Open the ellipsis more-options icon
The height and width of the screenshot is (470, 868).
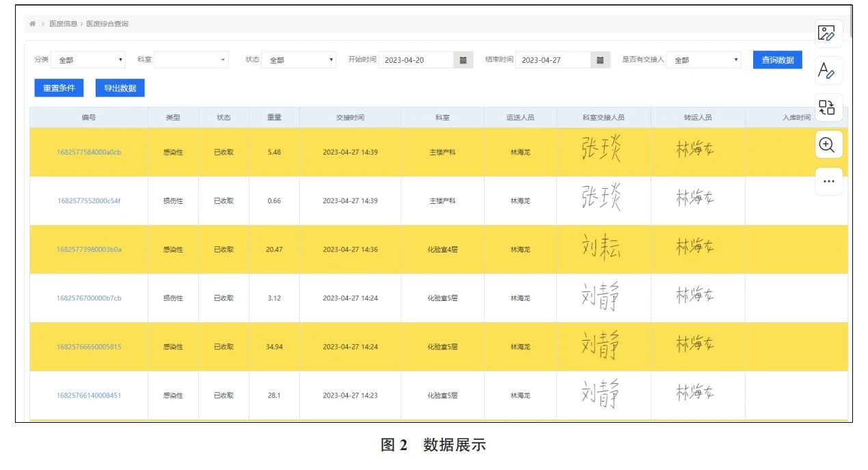(x=828, y=181)
